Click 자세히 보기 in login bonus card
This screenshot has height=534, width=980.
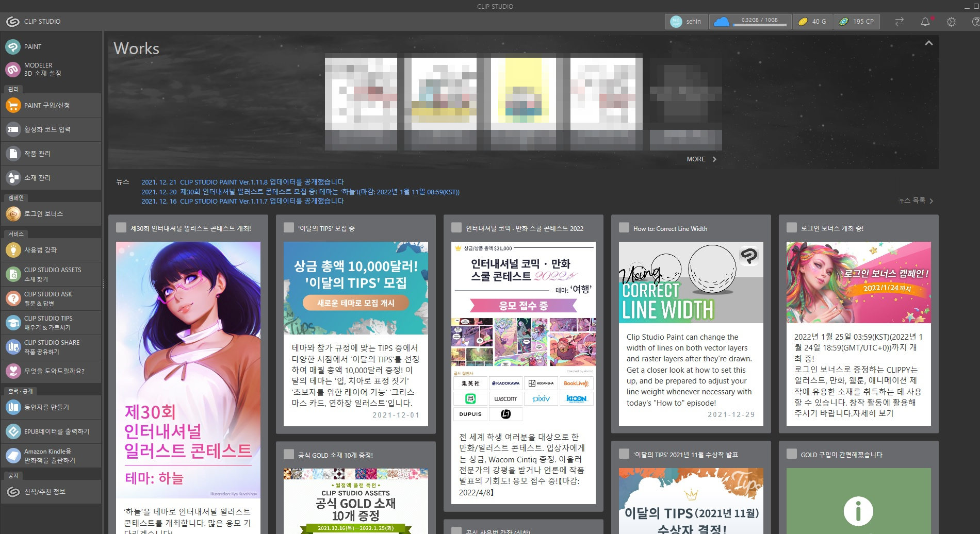point(874,413)
